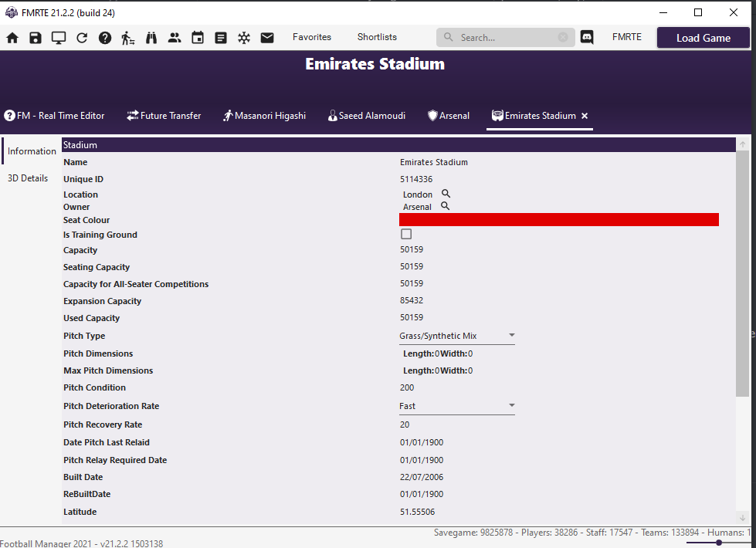The width and height of the screenshot is (756, 548).
Task: Click the magnifier next to London location
Action: (446, 194)
